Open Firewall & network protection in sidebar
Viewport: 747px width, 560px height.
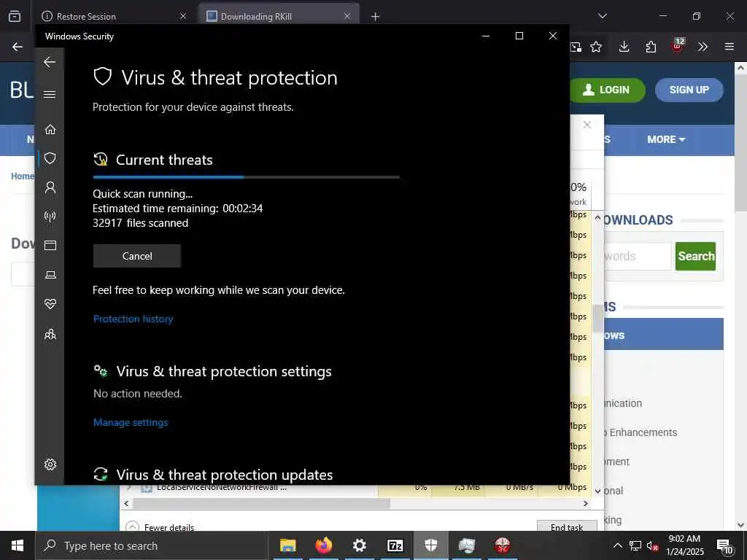50,216
